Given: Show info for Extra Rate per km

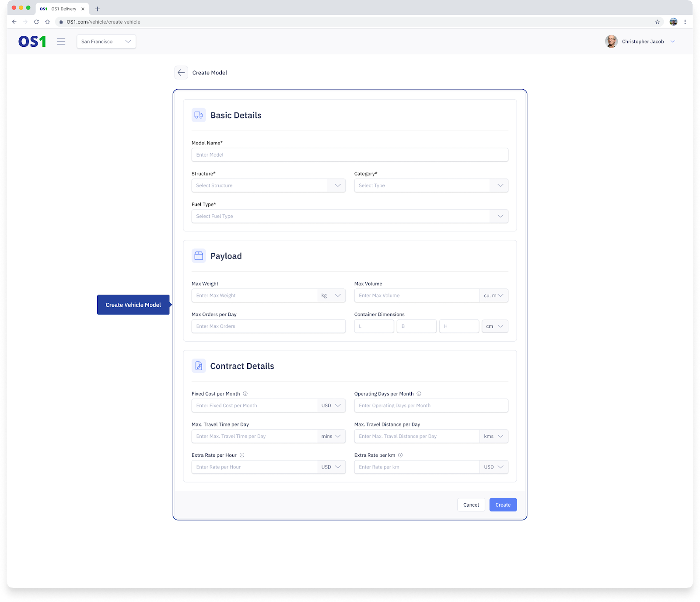Looking at the screenshot, I should [400, 455].
